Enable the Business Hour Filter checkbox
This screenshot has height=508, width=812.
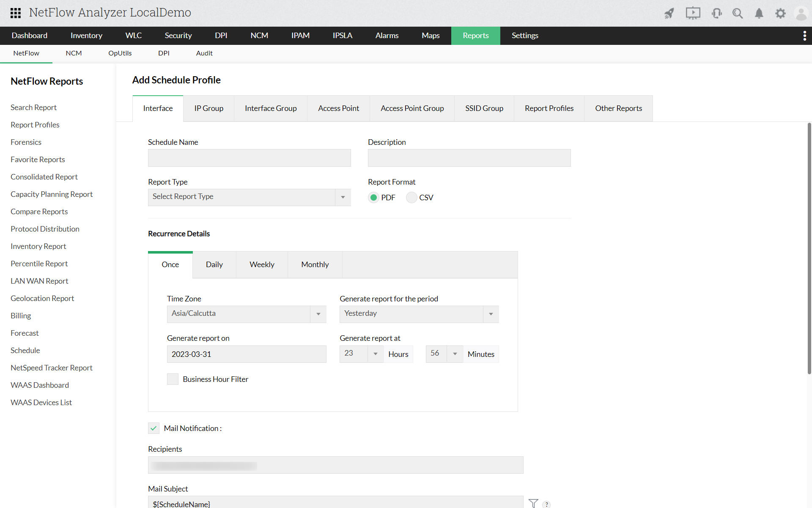pyautogui.click(x=173, y=379)
